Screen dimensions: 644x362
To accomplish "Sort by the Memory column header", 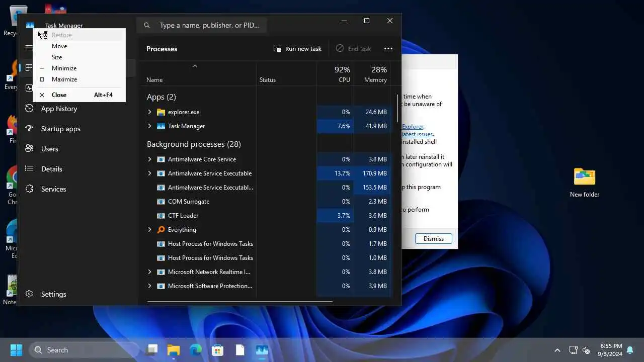I will click(372, 74).
